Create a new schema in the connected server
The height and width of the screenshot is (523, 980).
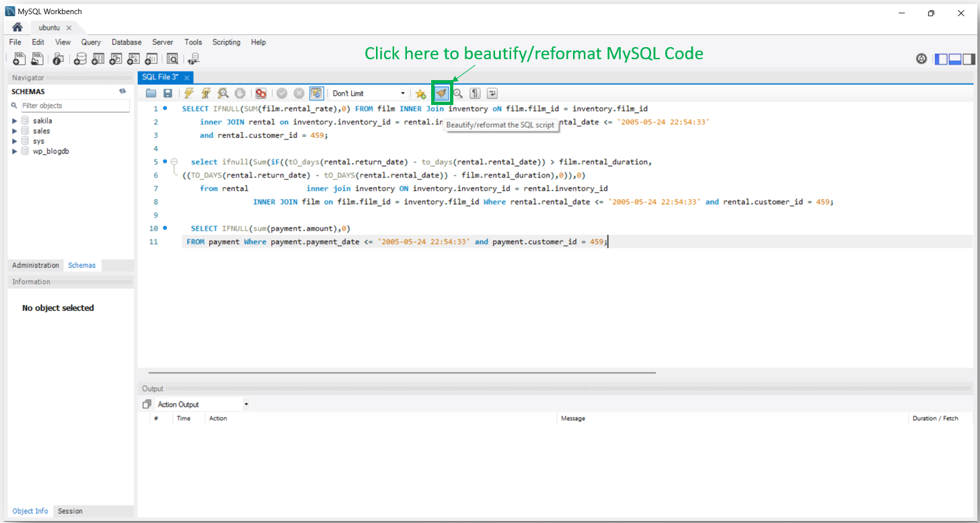coord(80,59)
